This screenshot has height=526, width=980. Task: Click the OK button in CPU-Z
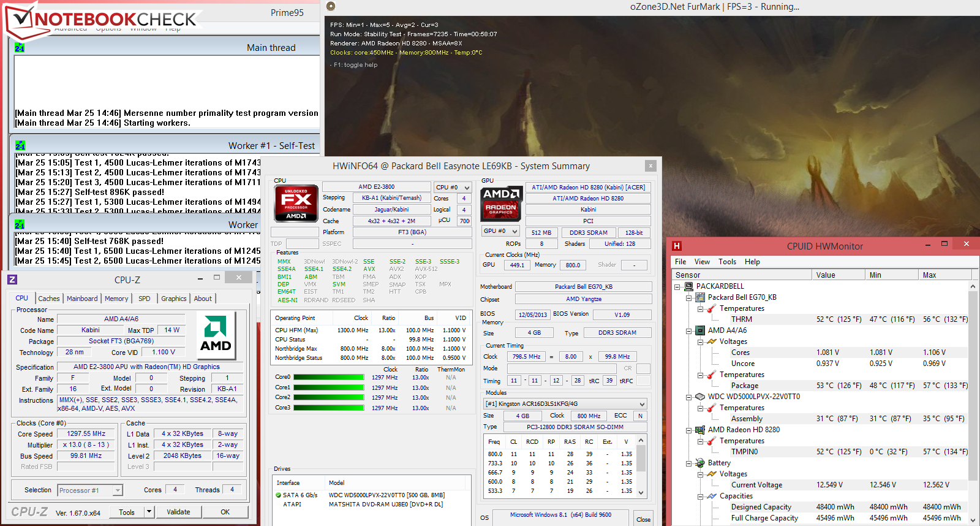[225, 512]
